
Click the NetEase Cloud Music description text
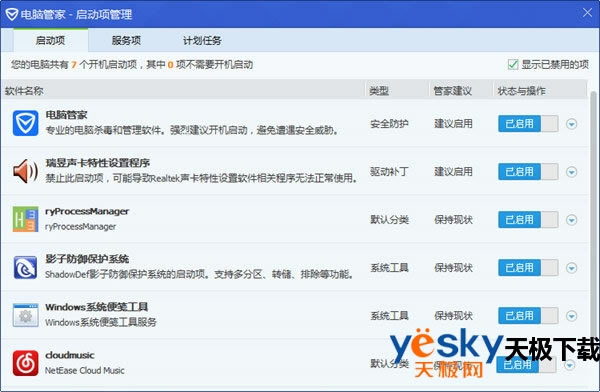coord(85,370)
